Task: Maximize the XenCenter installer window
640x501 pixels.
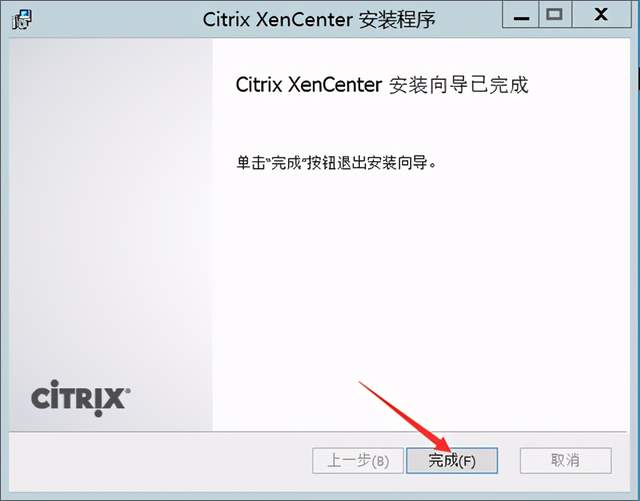Action: [x=555, y=15]
